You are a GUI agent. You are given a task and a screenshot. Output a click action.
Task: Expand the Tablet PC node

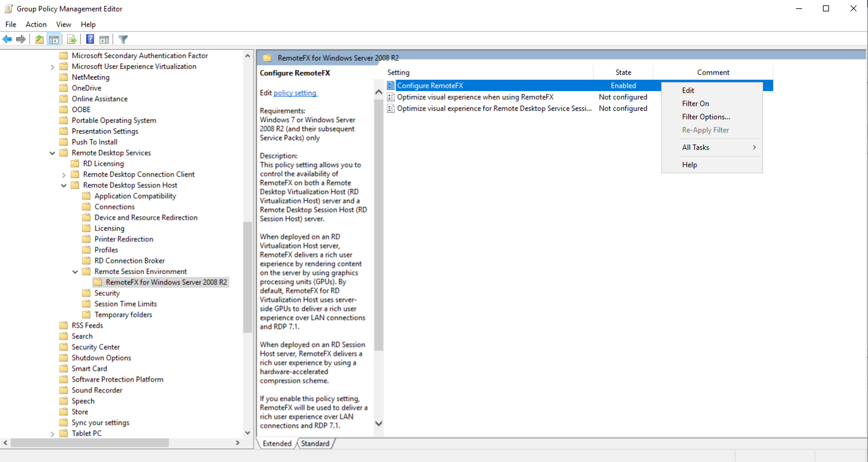[52, 433]
